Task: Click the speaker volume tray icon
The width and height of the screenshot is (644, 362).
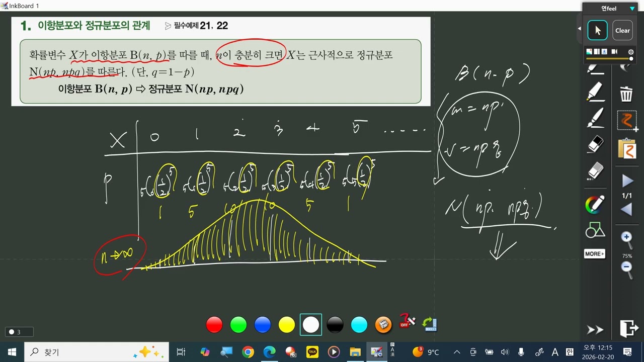Action: pos(505,352)
